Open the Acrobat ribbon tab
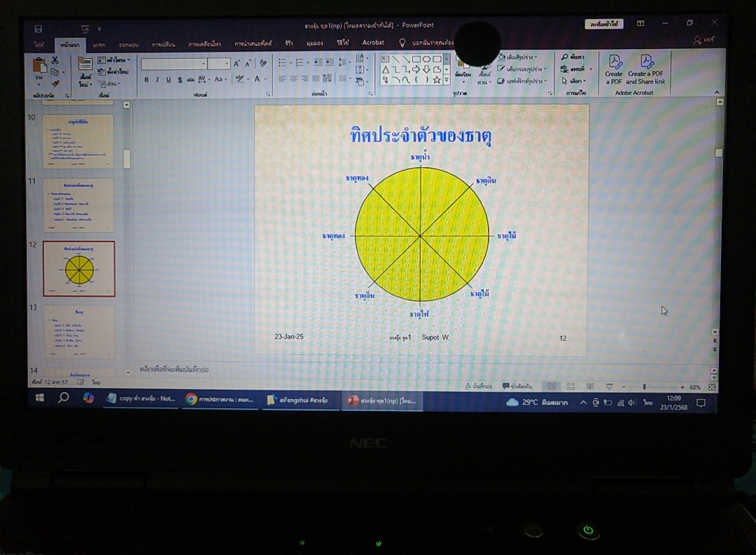 pyautogui.click(x=373, y=43)
